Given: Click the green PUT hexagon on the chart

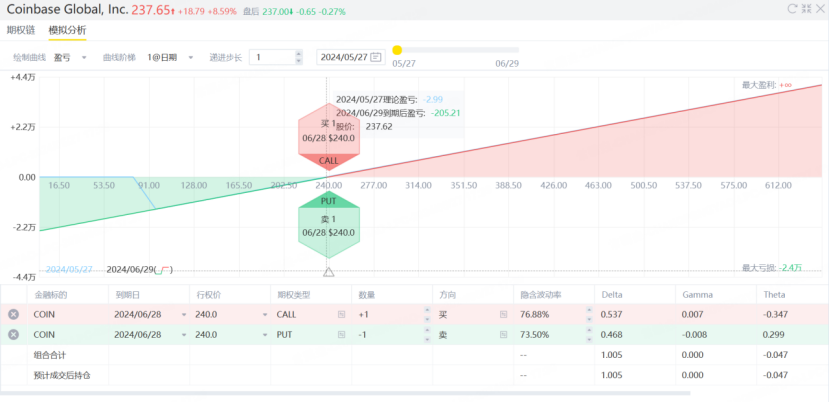Looking at the screenshot, I should 329,226.
